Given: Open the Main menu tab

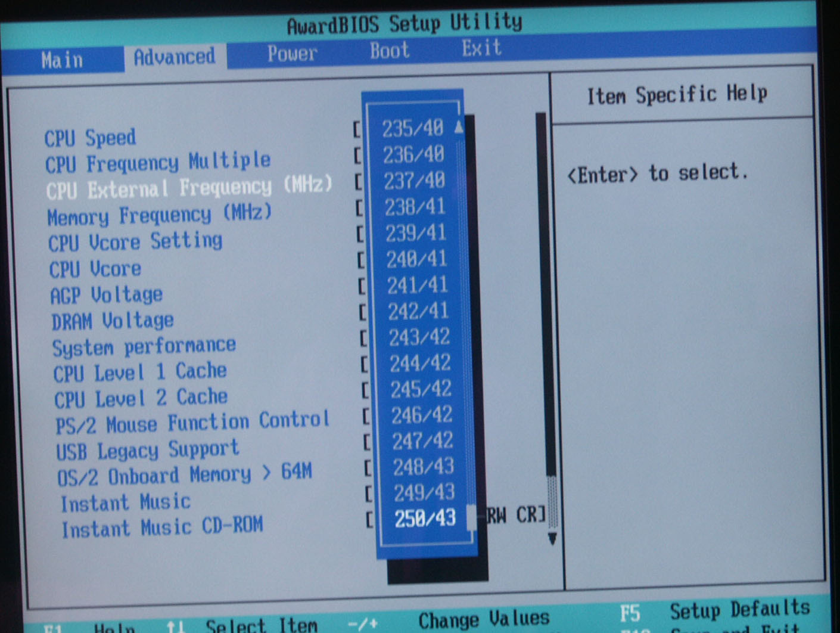Looking at the screenshot, I should pyautogui.click(x=62, y=60).
